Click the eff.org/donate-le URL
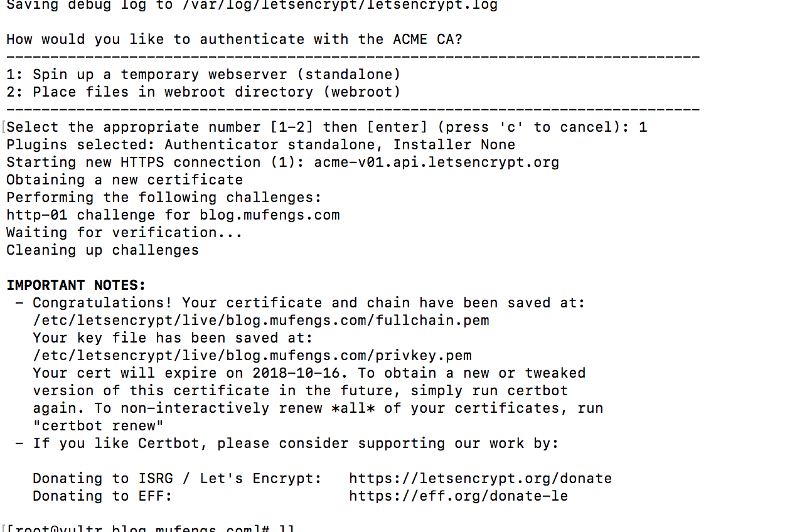The image size is (802, 532). 458,496
